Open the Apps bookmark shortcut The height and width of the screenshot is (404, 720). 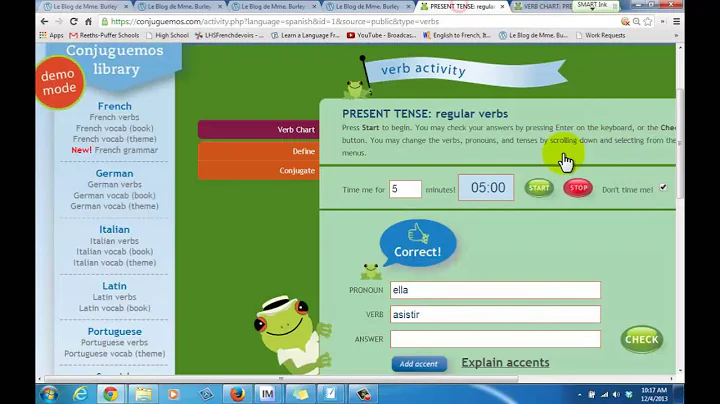[x=51, y=35]
